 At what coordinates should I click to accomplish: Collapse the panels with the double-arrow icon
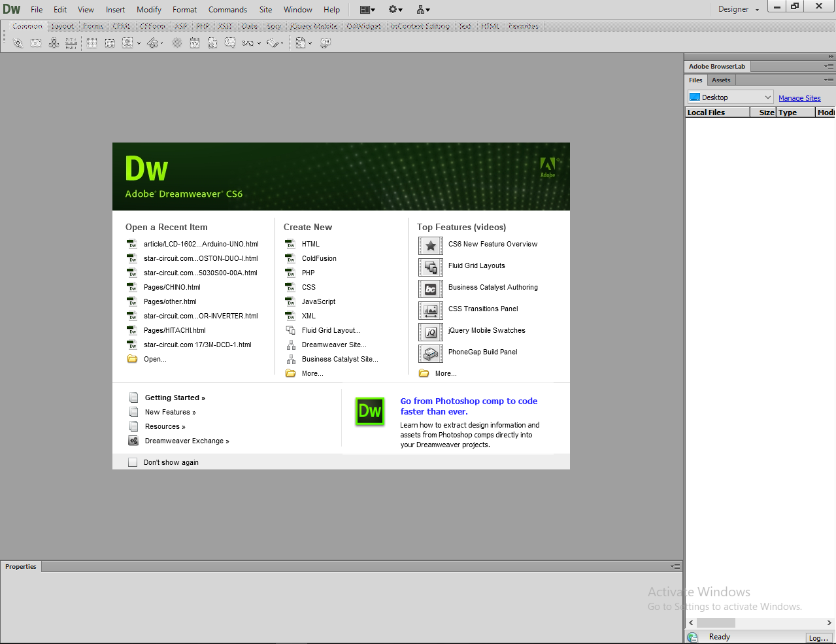click(831, 57)
